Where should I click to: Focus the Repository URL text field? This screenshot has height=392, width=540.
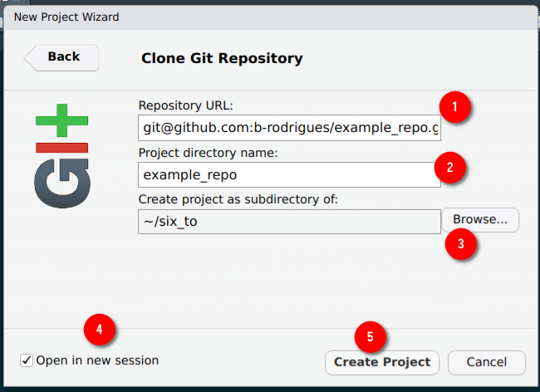tap(289, 128)
